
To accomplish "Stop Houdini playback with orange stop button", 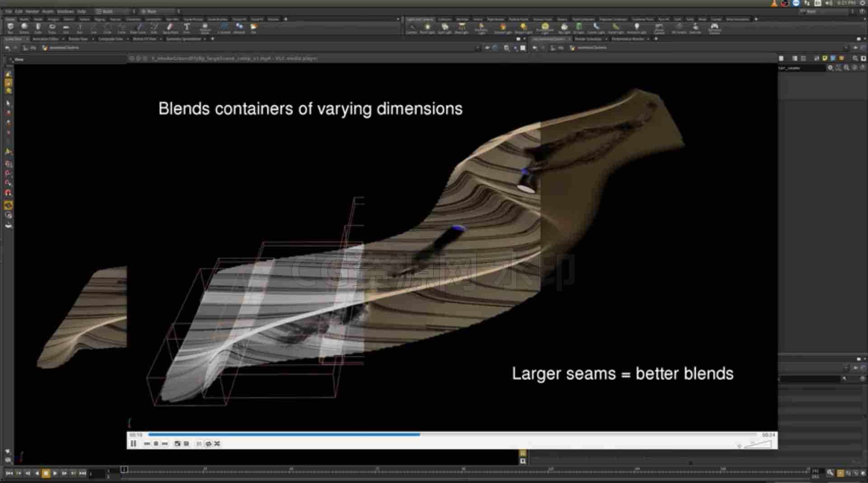I will click(46, 473).
